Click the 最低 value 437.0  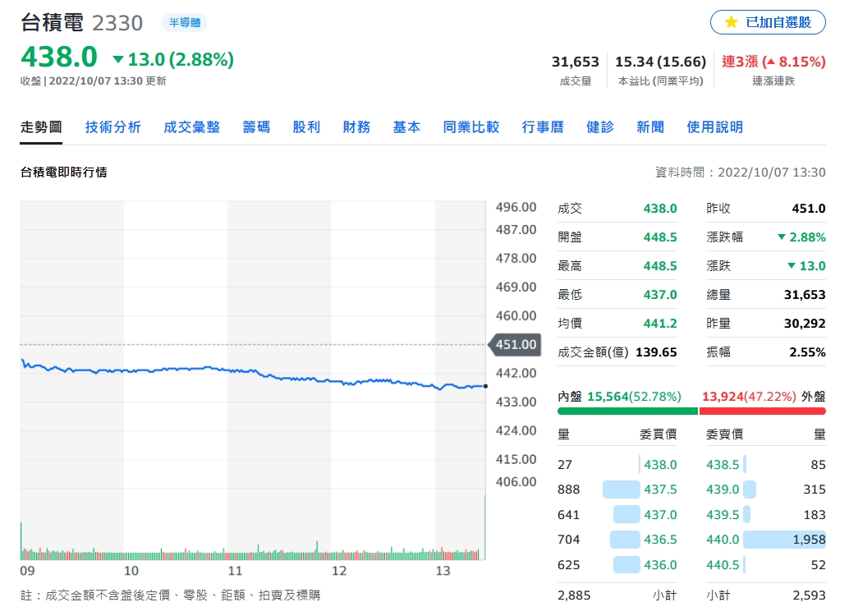click(x=660, y=295)
